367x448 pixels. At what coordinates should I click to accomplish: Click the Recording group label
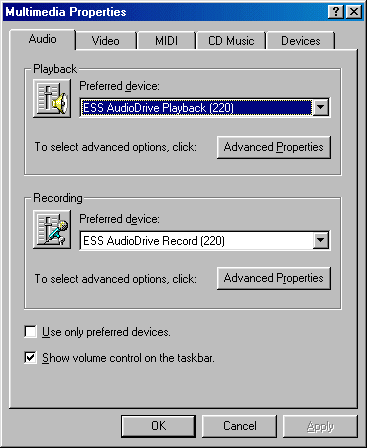(58, 198)
